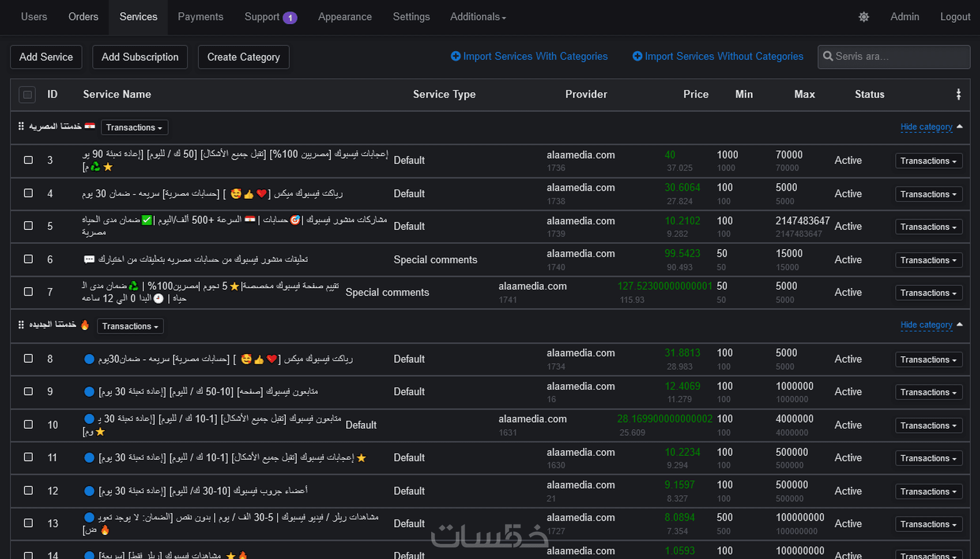The height and width of the screenshot is (559, 980).
Task: Mark the checkbox for service ID 10
Action: pyautogui.click(x=28, y=424)
